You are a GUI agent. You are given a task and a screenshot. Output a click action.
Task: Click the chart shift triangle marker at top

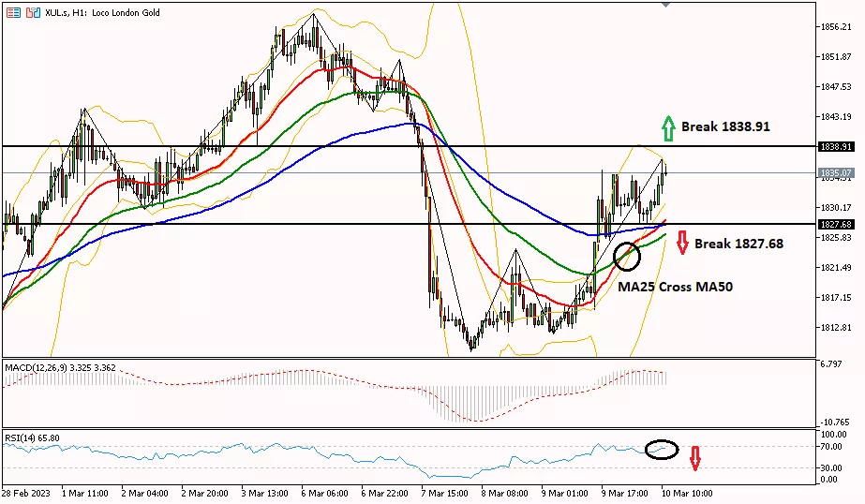point(665,5)
